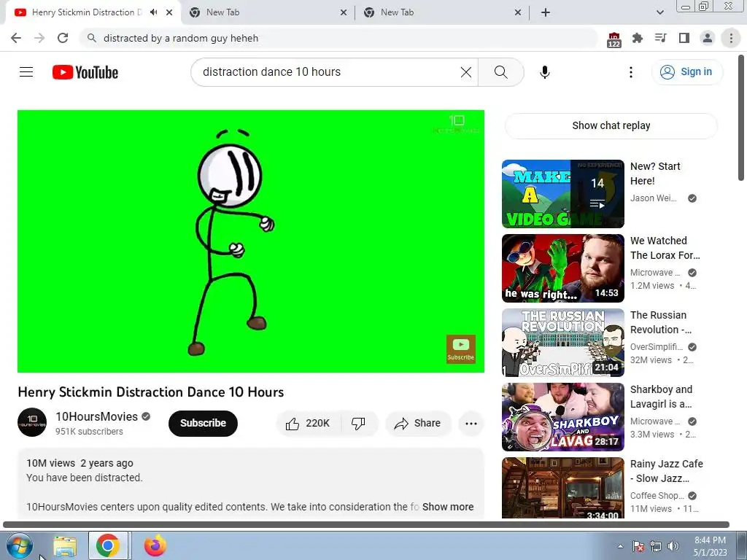Open the Chrome extensions puzzle icon
747x560 pixels.
[x=637, y=38]
